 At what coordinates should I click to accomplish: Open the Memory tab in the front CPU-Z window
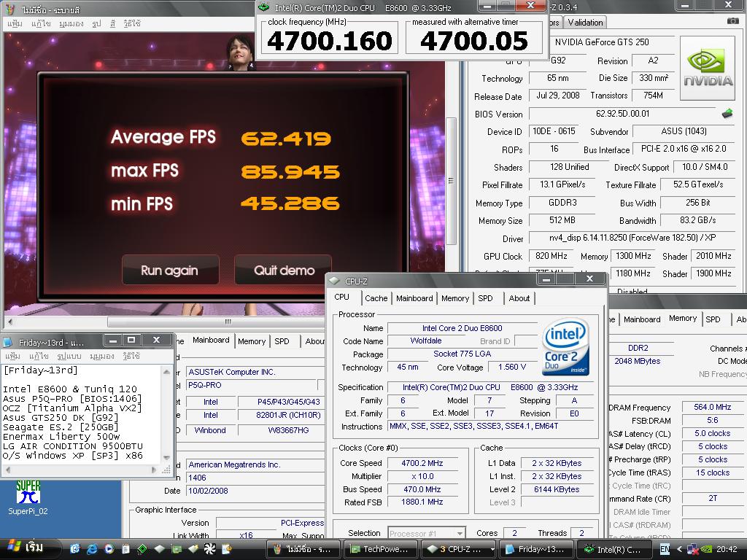coord(455,298)
